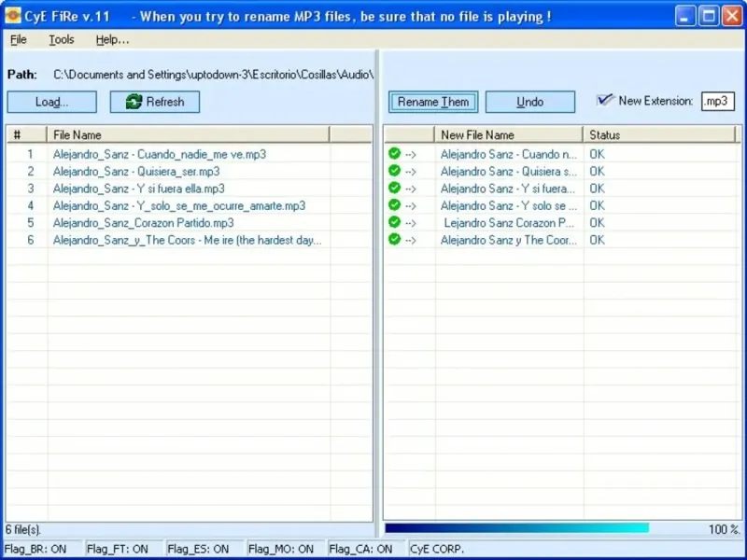Click the File Name column header

point(189,134)
